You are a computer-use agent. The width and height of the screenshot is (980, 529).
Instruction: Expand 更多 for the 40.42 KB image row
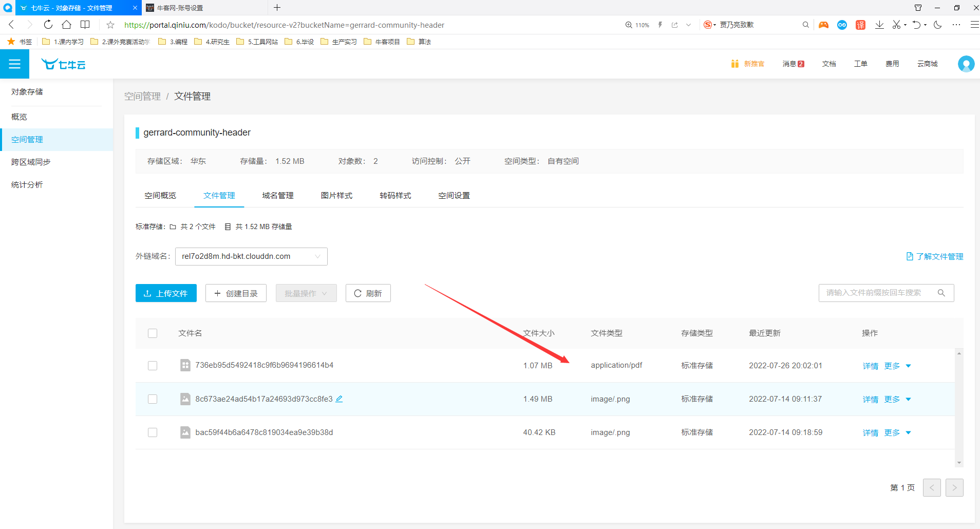[x=897, y=432]
